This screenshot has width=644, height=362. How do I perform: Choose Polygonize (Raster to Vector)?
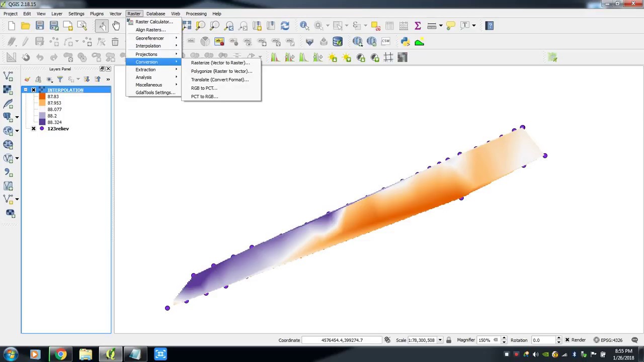(x=221, y=71)
